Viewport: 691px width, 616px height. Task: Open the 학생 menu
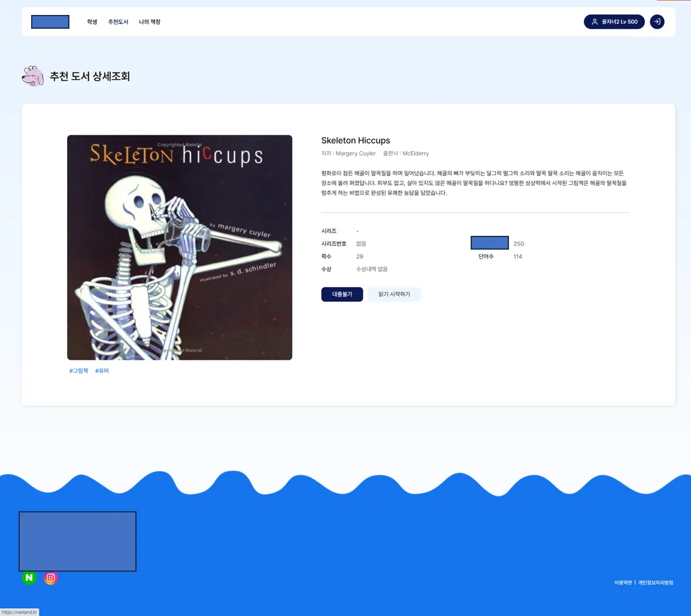pos(92,22)
